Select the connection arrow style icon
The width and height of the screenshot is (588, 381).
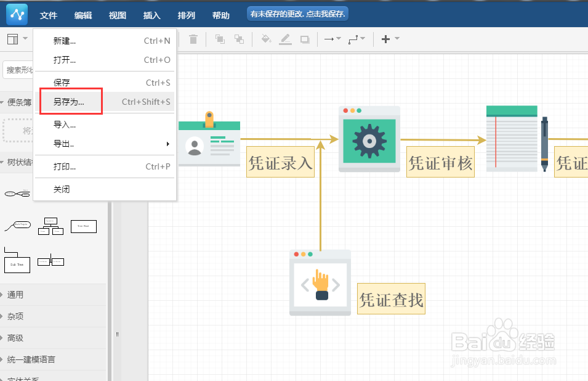tap(329, 39)
